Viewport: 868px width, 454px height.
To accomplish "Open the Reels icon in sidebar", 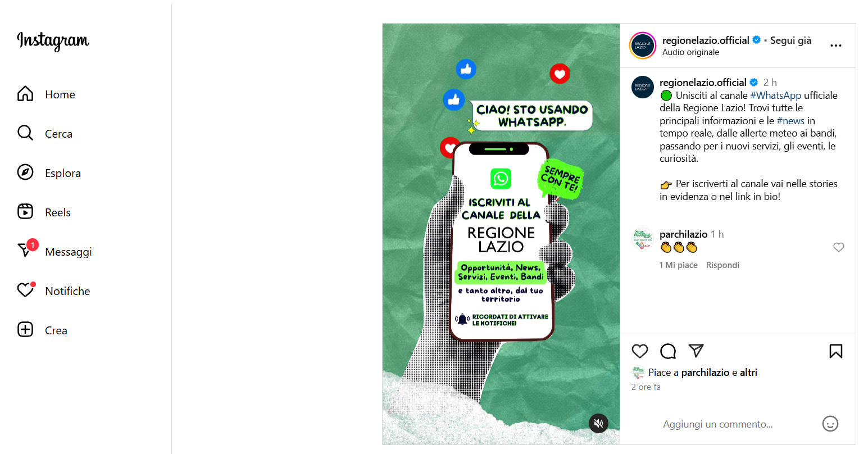I will point(25,212).
